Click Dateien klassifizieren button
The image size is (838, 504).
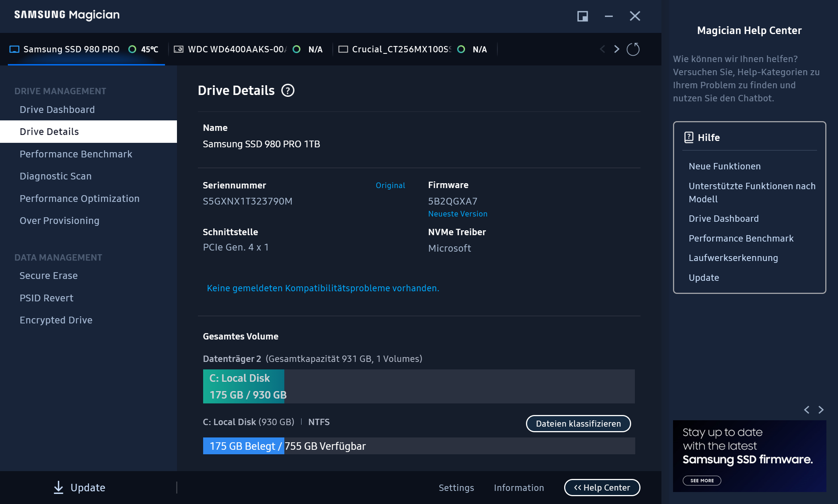tap(578, 424)
